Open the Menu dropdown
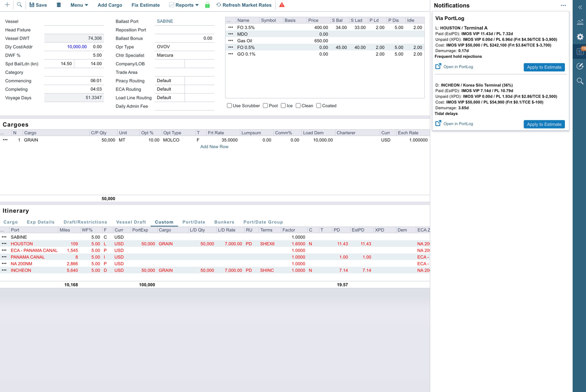Image resolution: width=586 pixels, height=392 pixels. click(79, 5)
